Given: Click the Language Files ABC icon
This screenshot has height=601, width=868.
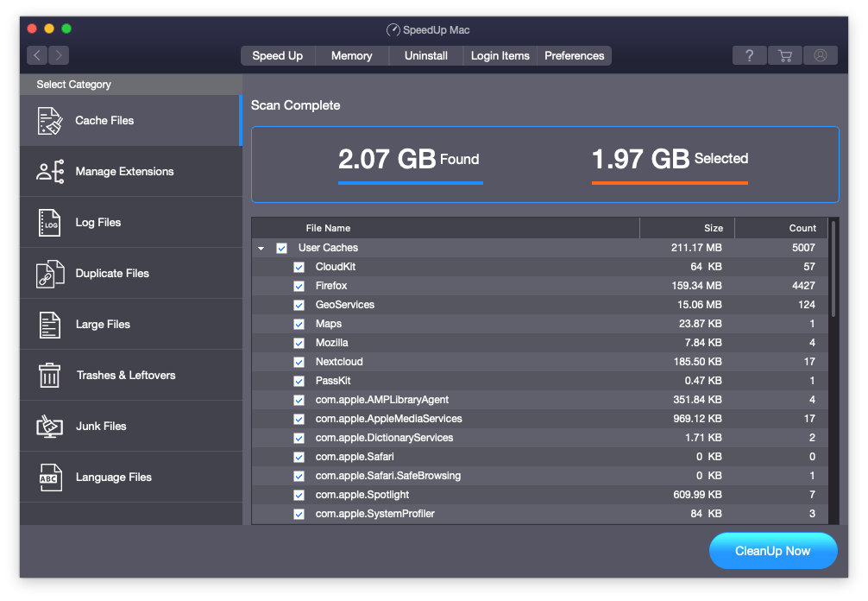Looking at the screenshot, I should pyautogui.click(x=50, y=478).
